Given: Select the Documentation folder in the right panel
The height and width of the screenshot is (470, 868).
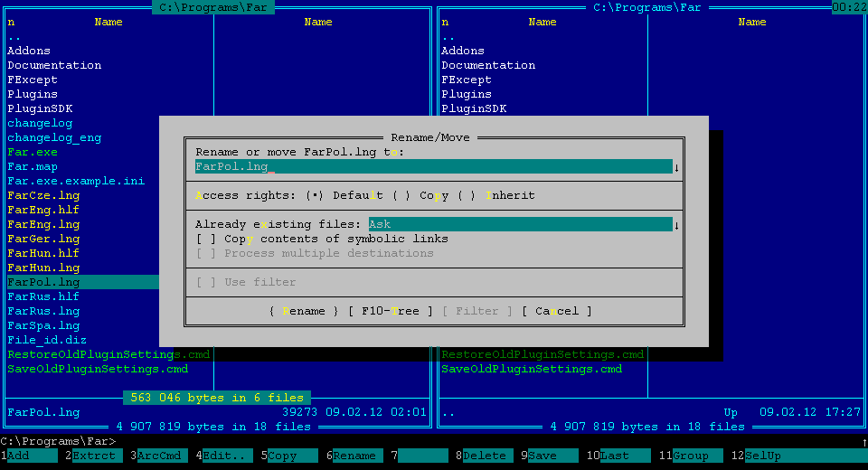Looking at the screenshot, I should [488, 65].
